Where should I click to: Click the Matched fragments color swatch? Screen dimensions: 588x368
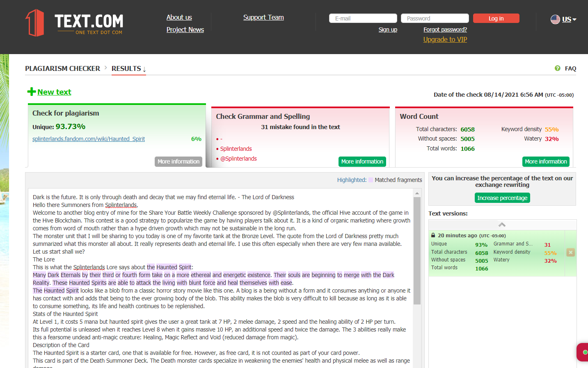[371, 180]
